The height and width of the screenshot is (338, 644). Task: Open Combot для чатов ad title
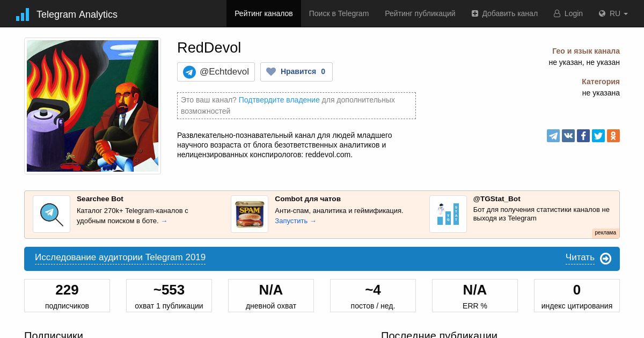pyautogui.click(x=308, y=199)
